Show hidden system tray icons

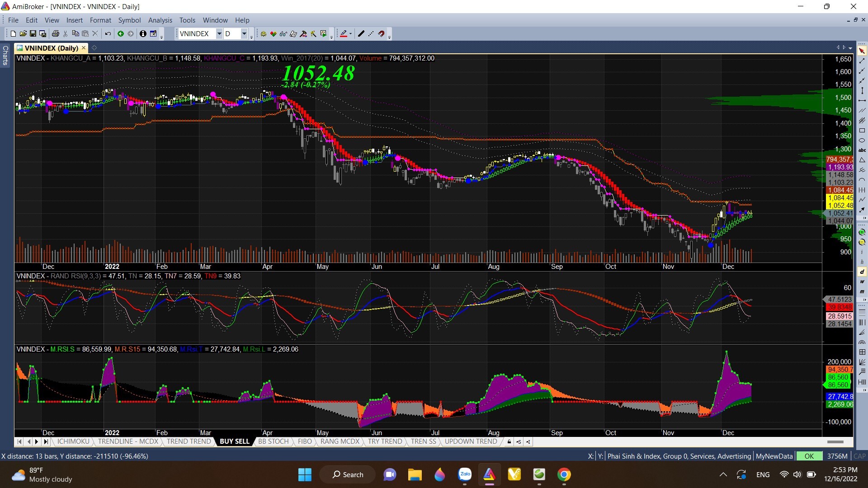click(x=723, y=474)
